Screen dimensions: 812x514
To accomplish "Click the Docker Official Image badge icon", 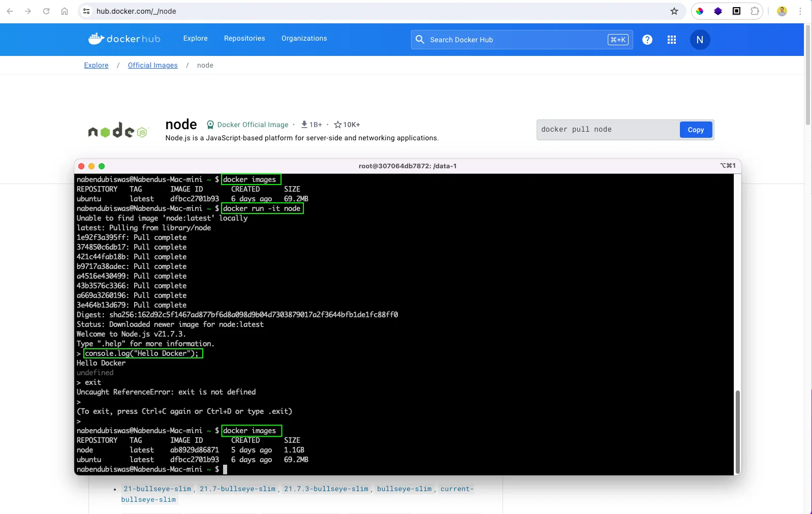I will [x=210, y=125].
